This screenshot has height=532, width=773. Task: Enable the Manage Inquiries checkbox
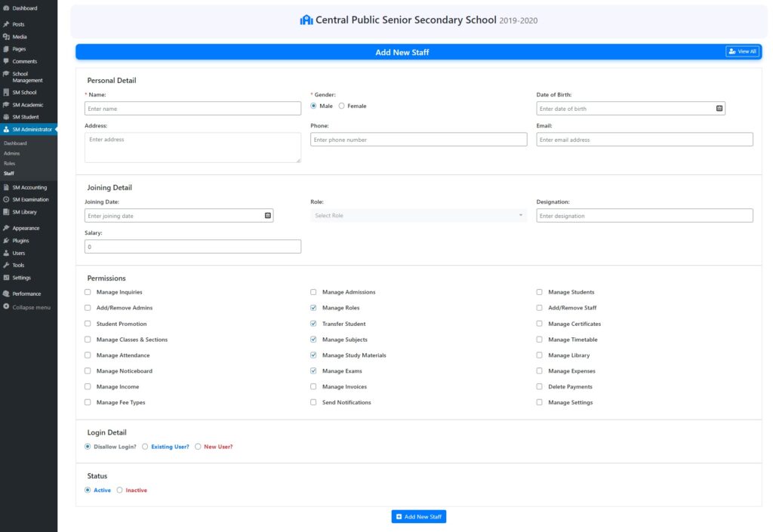[88, 292]
